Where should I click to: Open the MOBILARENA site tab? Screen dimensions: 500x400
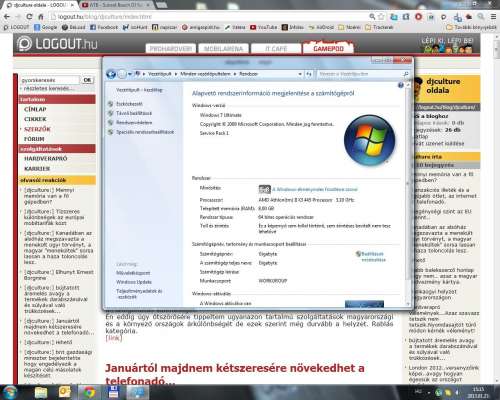[x=223, y=49]
